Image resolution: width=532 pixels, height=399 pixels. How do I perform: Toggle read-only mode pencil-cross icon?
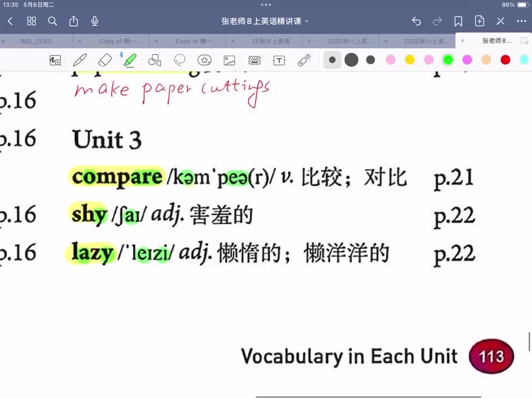(500, 22)
